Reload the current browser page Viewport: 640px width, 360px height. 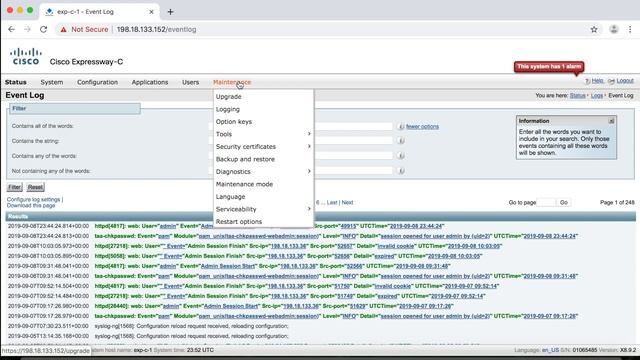click(43, 29)
